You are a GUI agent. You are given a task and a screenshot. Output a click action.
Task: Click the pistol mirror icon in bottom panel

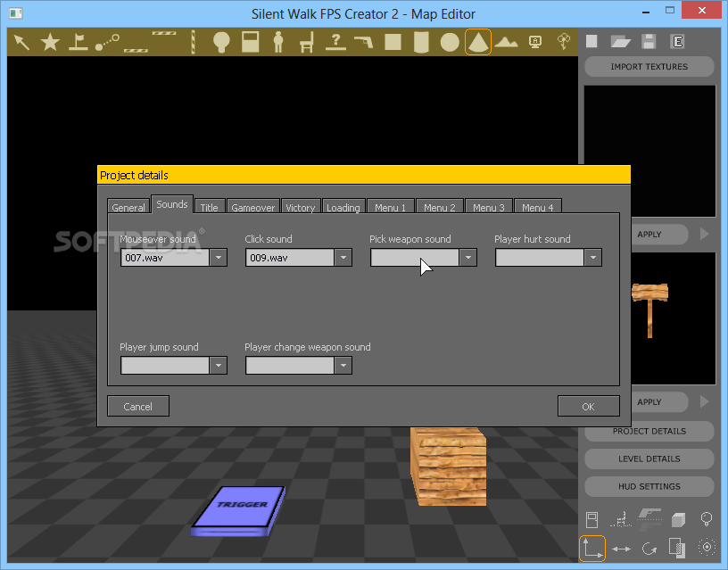[x=649, y=519]
